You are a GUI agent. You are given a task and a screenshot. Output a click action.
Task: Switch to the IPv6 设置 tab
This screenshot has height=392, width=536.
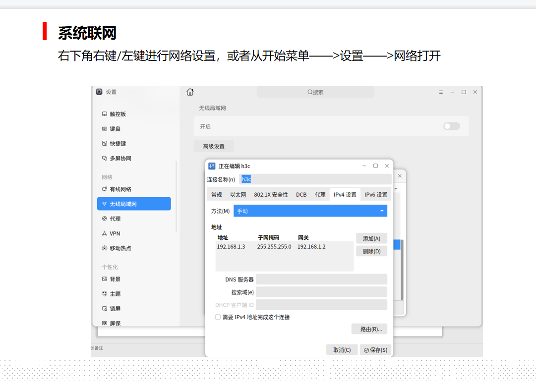pyautogui.click(x=375, y=195)
